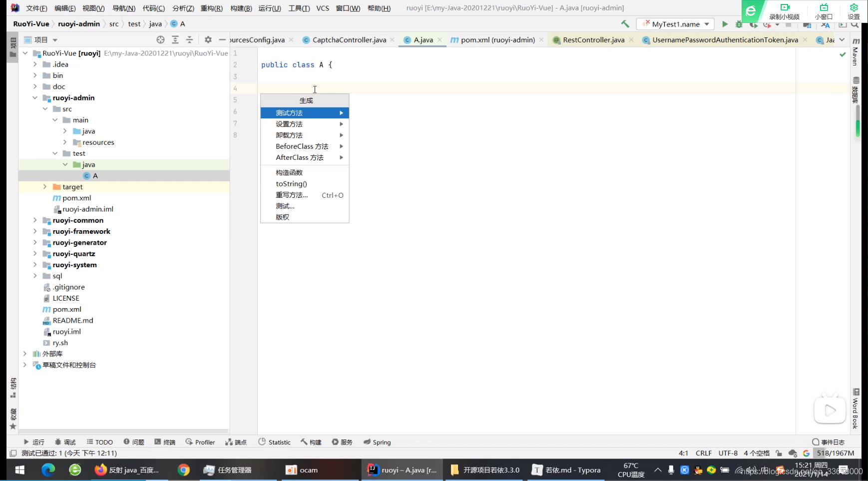Open the Maven side panel
The image size is (868, 481).
pos(856,52)
